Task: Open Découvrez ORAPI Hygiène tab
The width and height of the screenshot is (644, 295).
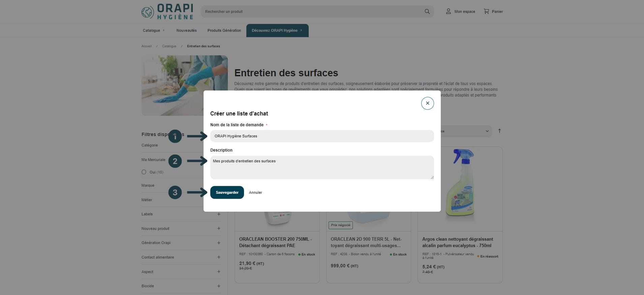Action: (277, 30)
